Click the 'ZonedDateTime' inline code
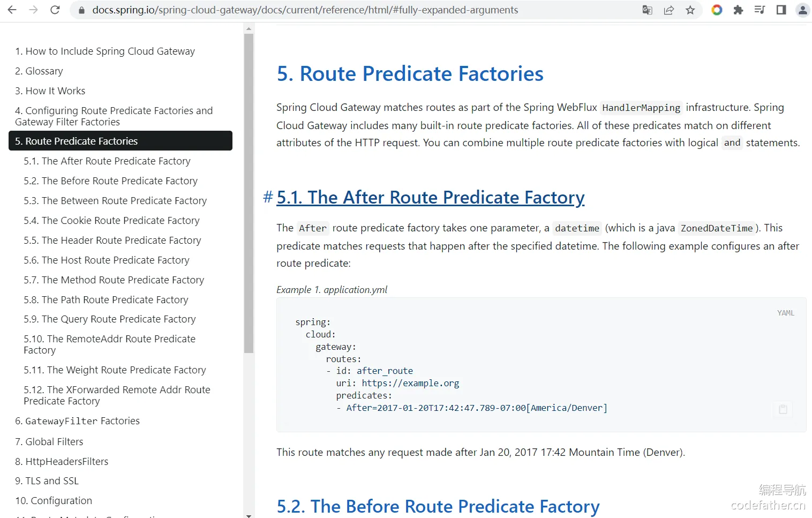 [717, 228]
